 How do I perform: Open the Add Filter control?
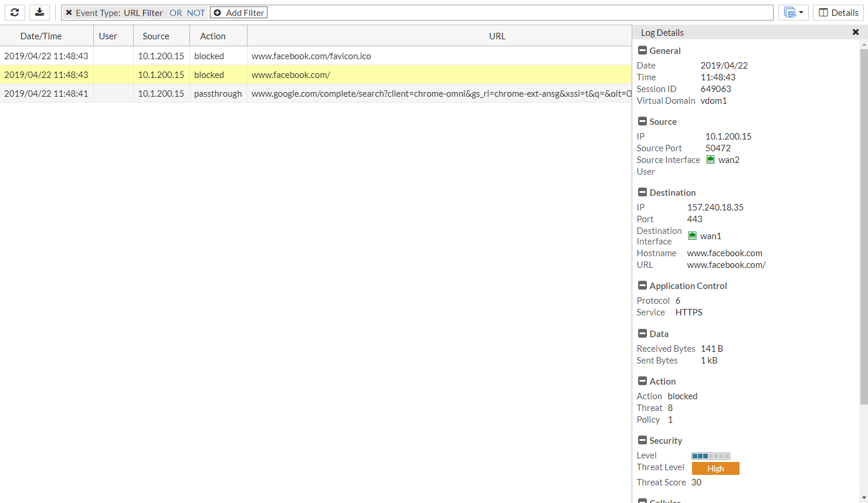(x=238, y=12)
